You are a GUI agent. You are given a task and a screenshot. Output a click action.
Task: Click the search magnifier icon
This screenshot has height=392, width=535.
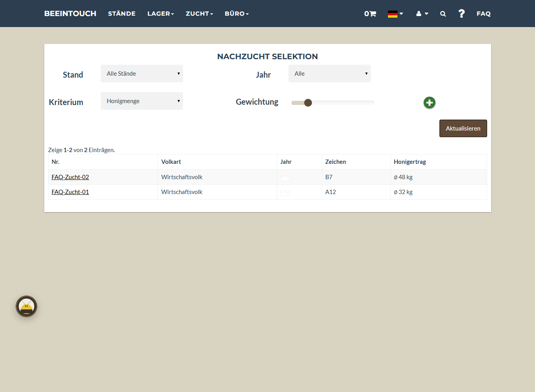443,14
